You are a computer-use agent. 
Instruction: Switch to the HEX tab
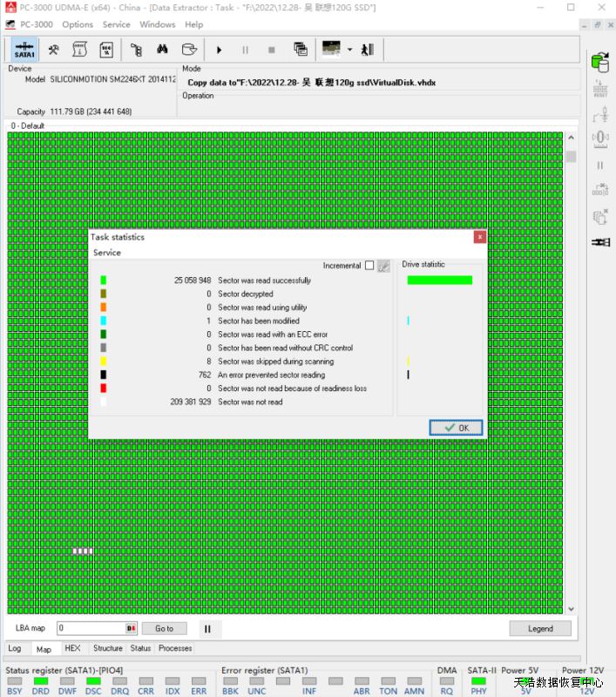[72, 648]
